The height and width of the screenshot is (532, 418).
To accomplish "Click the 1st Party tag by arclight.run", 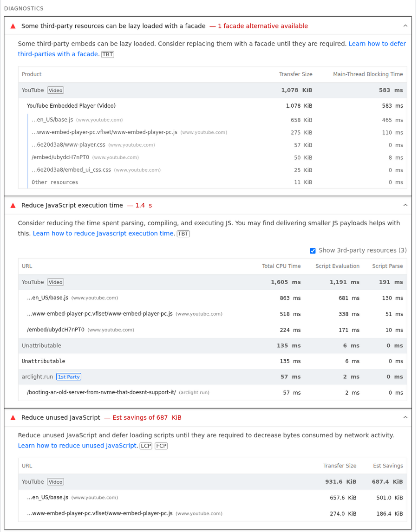I will click(69, 377).
